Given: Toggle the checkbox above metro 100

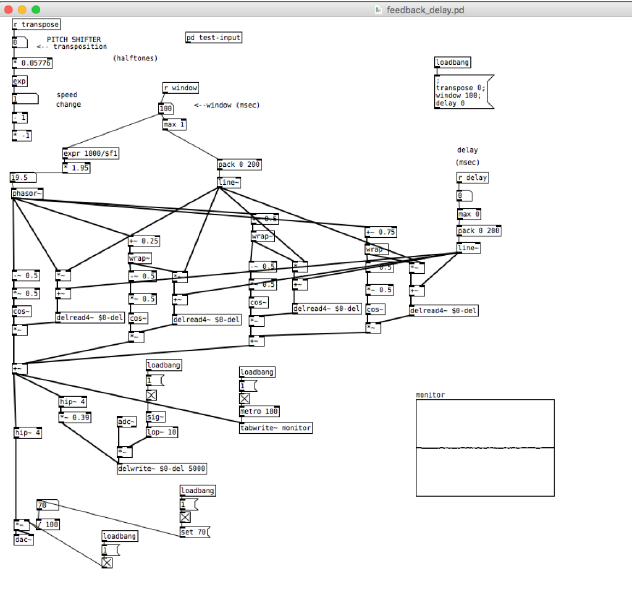Looking at the screenshot, I should [x=245, y=399].
